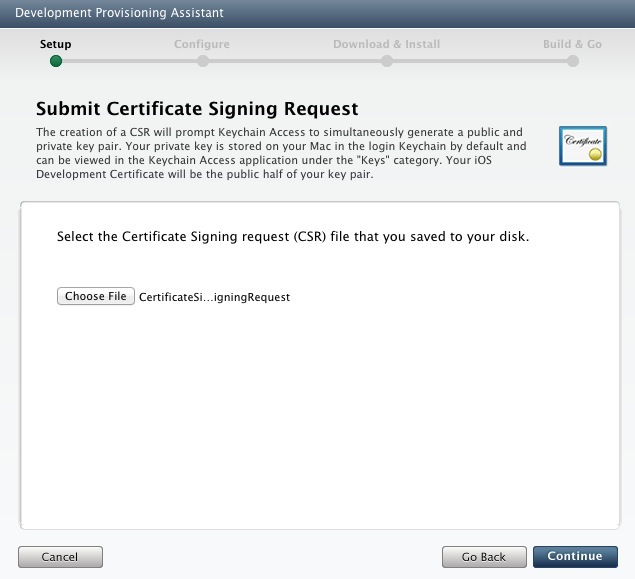Image resolution: width=635 pixels, height=579 pixels.
Task: Click the Submit Certificate Signing Request heading
Action: (197, 109)
